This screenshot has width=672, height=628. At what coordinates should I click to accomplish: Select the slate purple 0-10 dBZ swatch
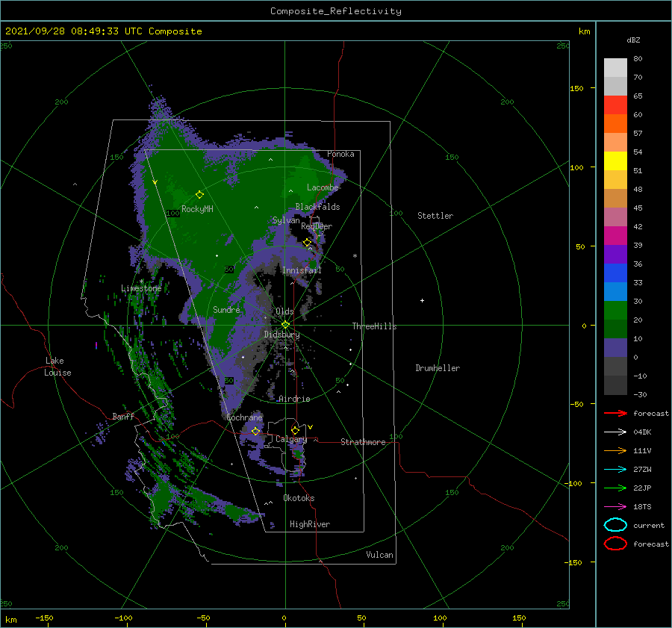tap(615, 348)
